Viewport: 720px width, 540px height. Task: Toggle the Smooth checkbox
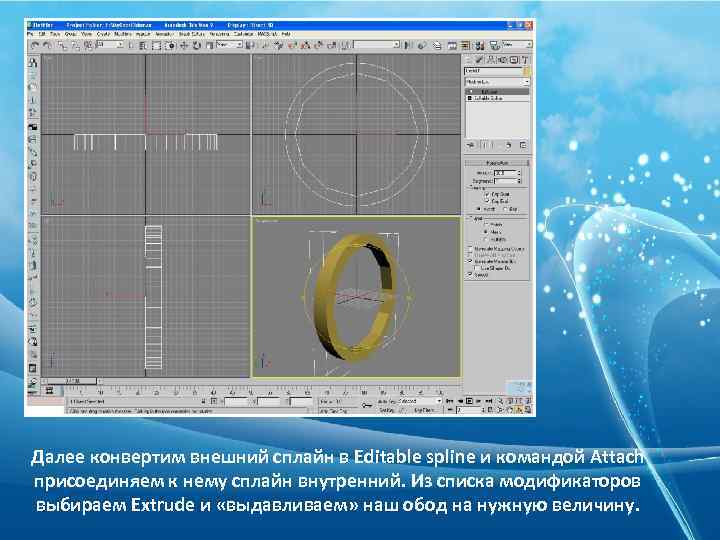tap(470, 275)
